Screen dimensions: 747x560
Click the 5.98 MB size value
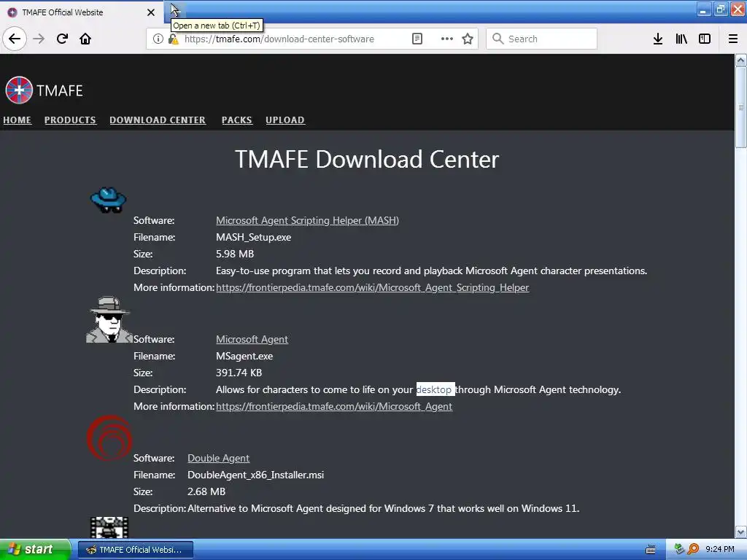235,254
